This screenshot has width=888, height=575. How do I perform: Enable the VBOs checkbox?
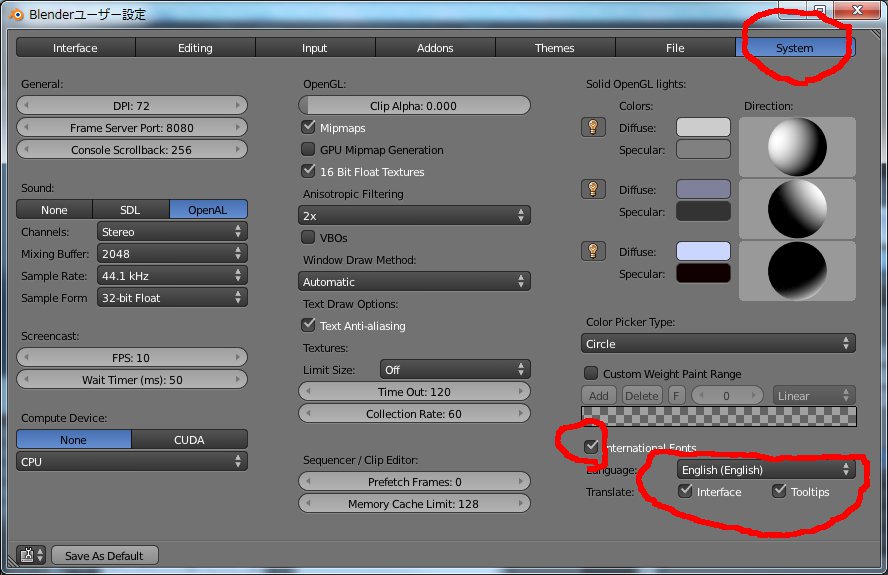[308, 237]
